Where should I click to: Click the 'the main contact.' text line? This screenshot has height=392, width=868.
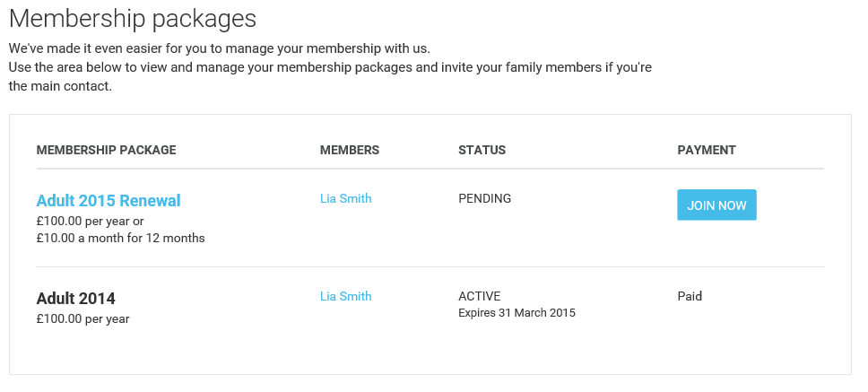point(60,87)
